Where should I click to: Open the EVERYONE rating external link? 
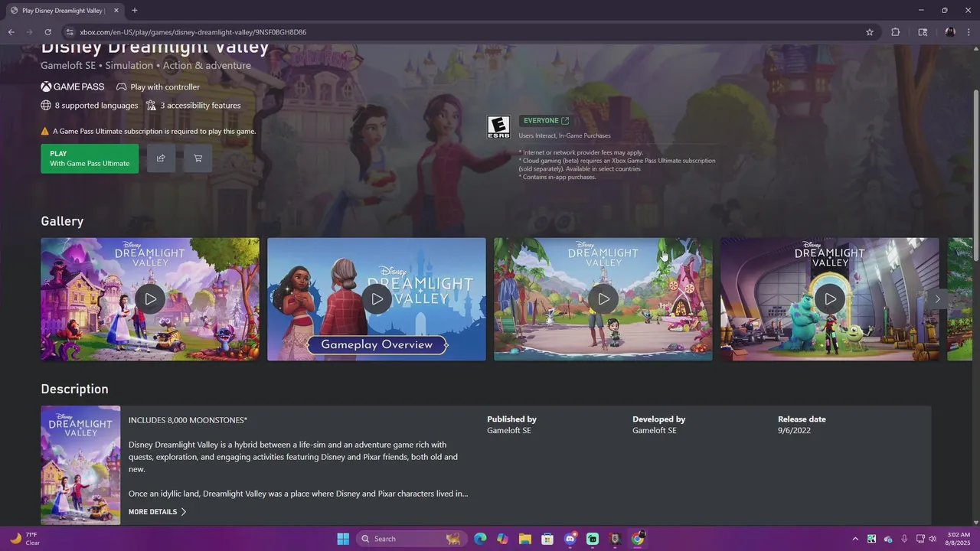pos(547,121)
